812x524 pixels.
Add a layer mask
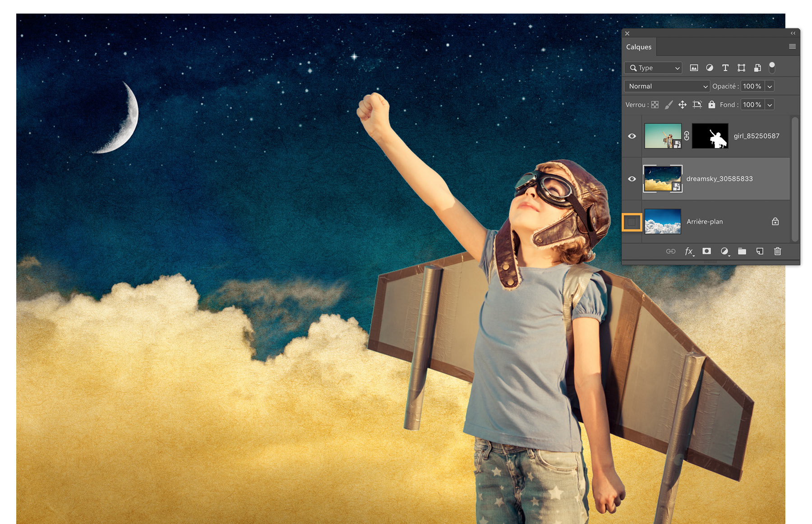706,251
